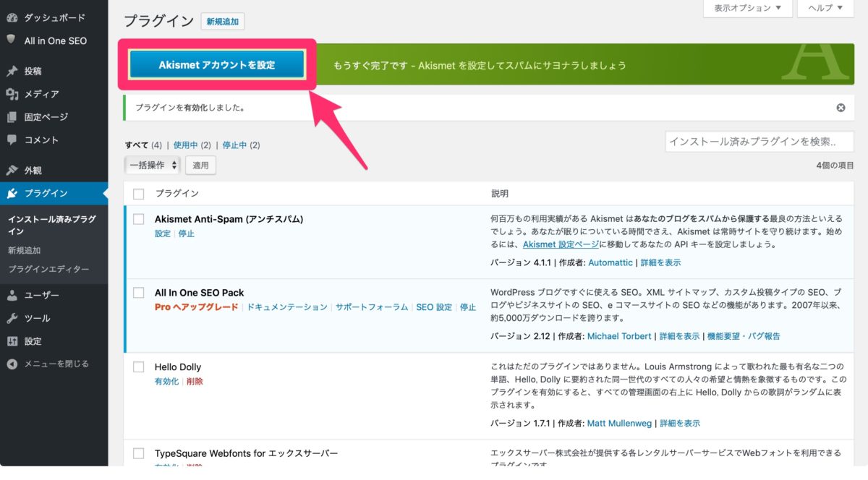Viewport: 868px width, 480px height.
Task: Click 有効化 under Hello Dolly
Action: [166, 381]
